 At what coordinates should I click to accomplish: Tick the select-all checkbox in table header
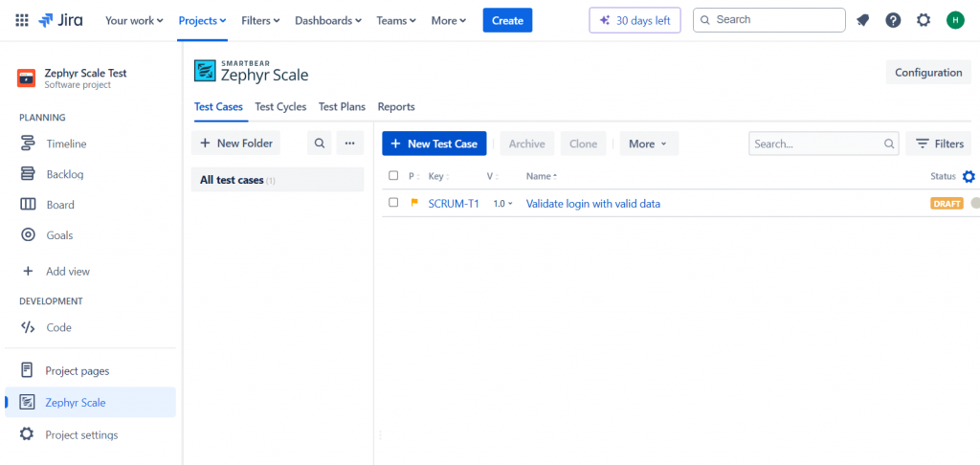393,176
